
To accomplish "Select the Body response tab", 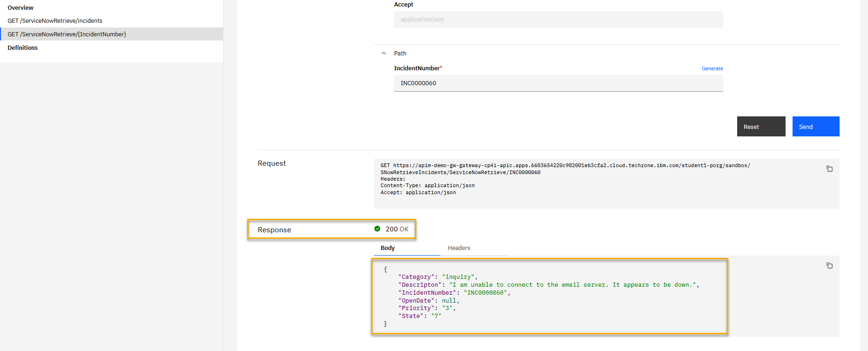I will point(387,248).
